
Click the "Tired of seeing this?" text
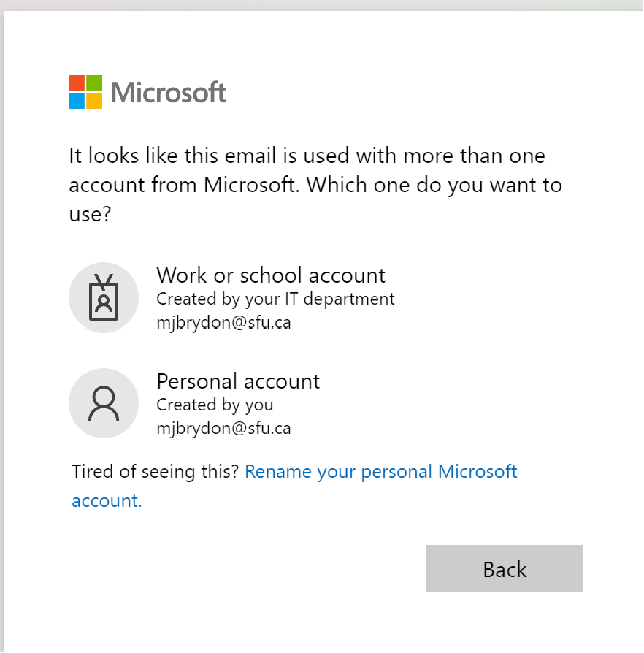[156, 472]
